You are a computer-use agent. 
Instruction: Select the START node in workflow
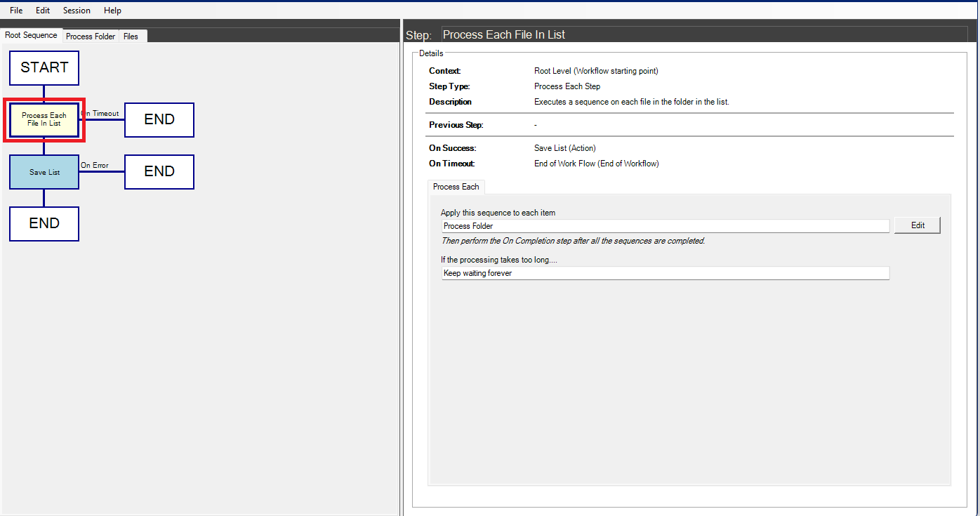pyautogui.click(x=44, y=68)
